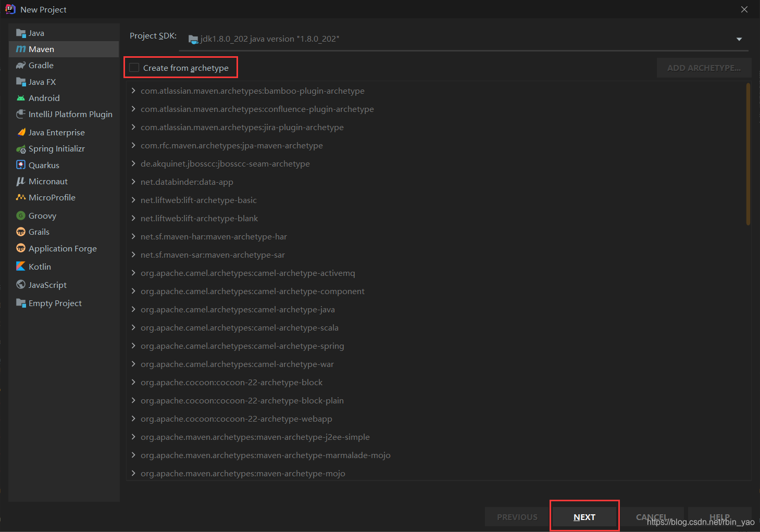Expand the camel-archetype-spring entry
Image resolution: width=760 pixels, height=532 pixels.
click(133, 345)
